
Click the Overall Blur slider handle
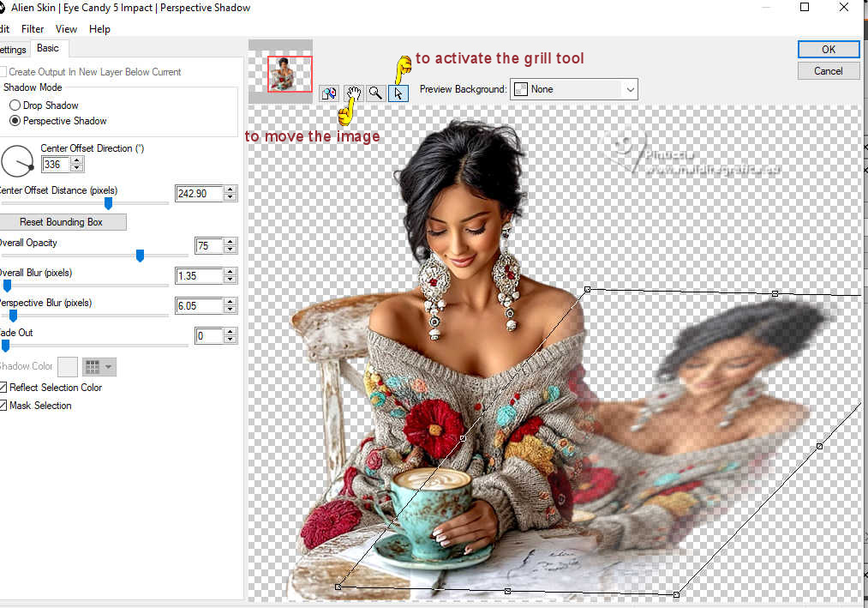7,286
